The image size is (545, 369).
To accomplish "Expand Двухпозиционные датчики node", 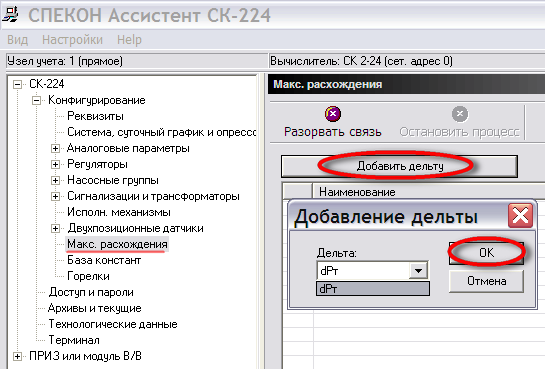I will pos(55,228).
